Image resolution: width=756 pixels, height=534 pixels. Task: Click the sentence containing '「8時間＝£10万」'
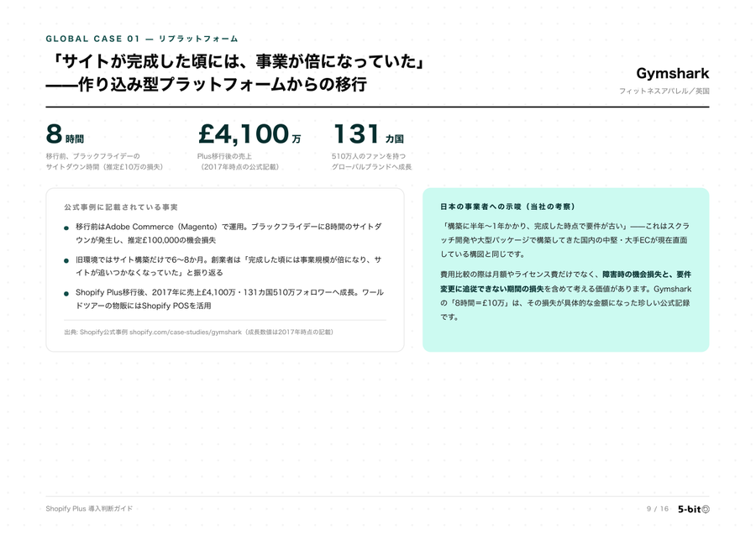[x=565, y=303]
